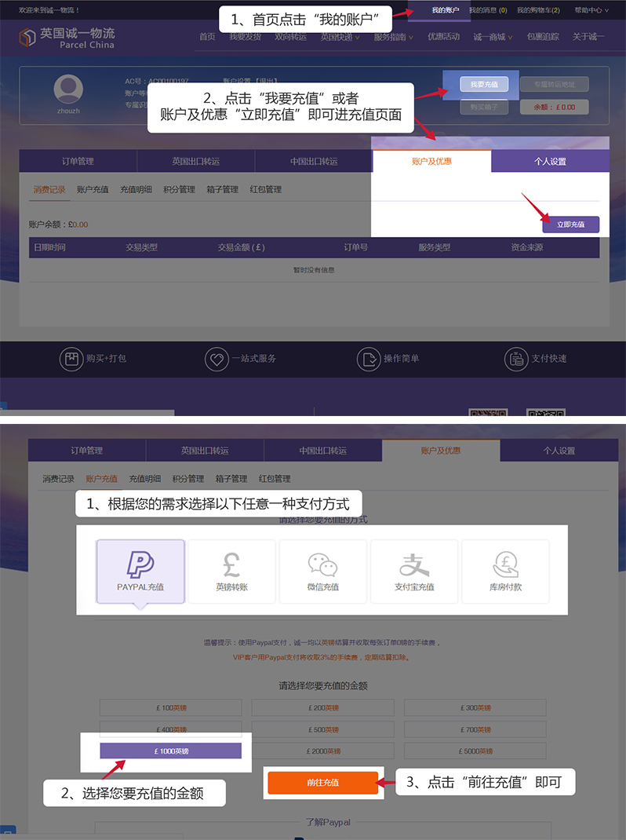The width and height of the screenshot is (626, 840).
Task: Open 我的账户 in the top bar
Action: [x=445, y=10]
